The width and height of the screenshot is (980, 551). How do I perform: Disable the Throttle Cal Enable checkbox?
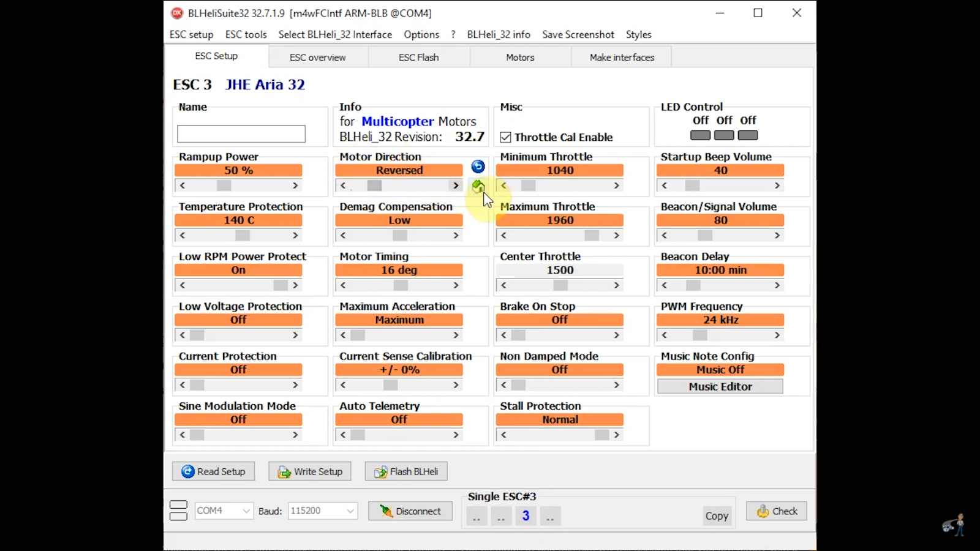(x=506, y=137)
